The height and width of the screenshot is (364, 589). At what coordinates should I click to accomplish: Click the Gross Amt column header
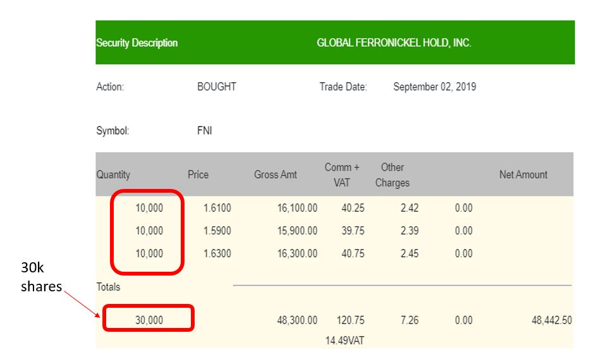tap(276, 174)
